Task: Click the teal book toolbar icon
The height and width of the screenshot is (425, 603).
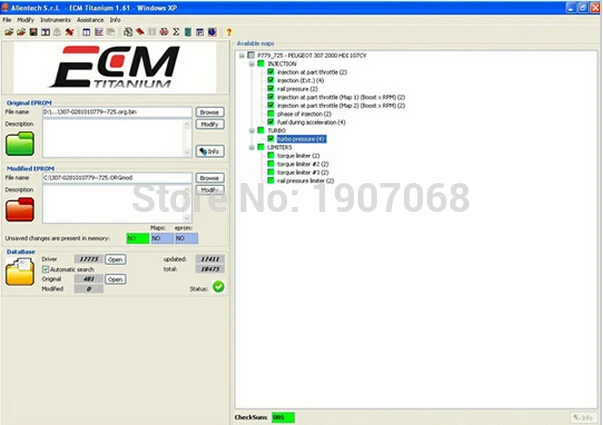Action: point(188,32)
